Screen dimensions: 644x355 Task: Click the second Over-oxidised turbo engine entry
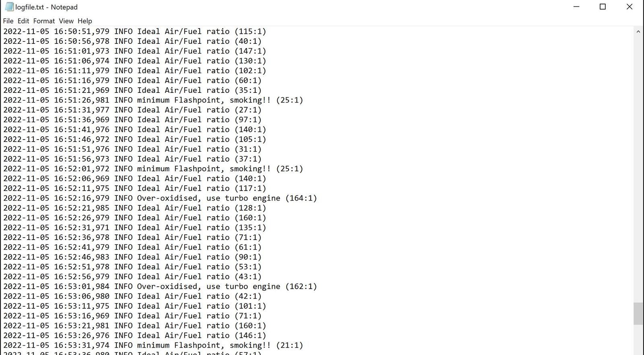[x=161, y=286]
